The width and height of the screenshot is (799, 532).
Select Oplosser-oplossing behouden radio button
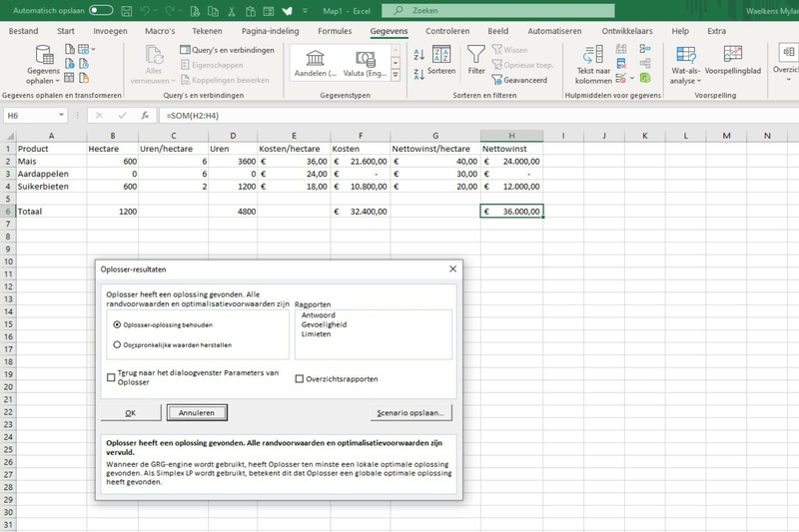click(118, 324)
